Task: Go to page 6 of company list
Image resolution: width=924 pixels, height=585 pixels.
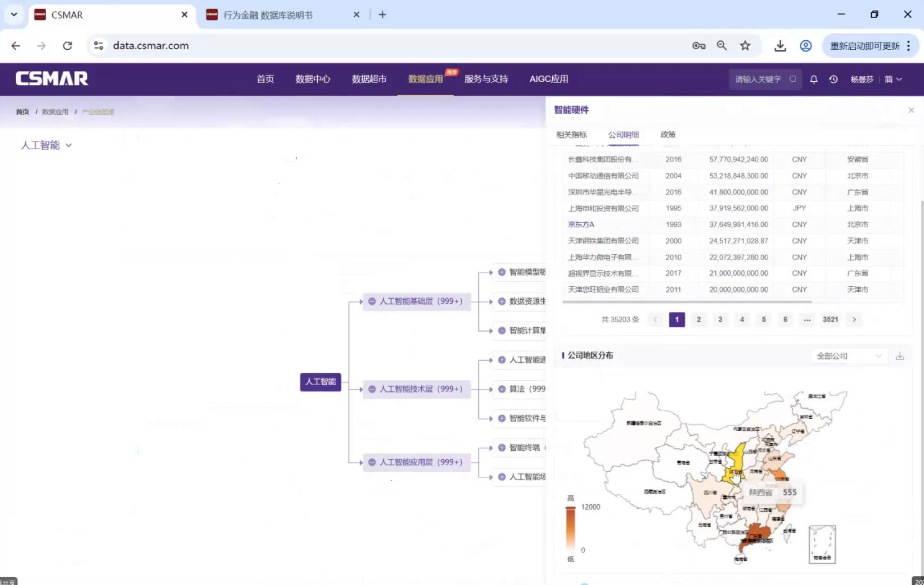Action: click(x=786, y=320)
